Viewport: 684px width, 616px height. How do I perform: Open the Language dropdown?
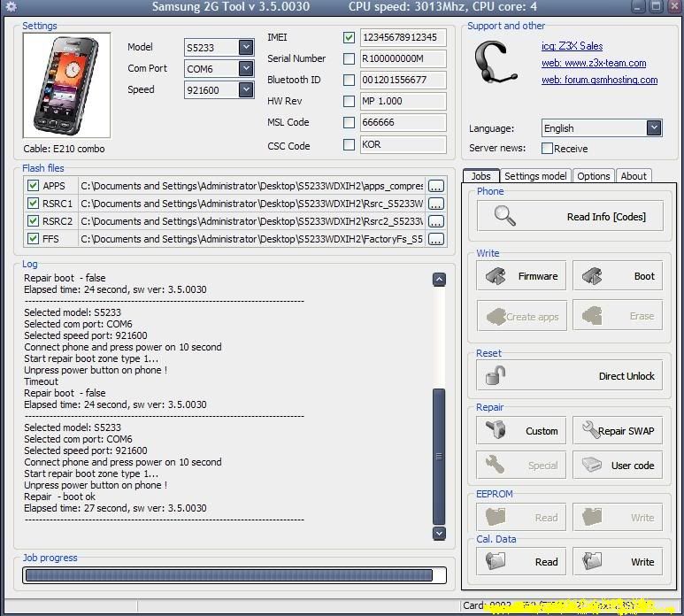tap(653, 127)
